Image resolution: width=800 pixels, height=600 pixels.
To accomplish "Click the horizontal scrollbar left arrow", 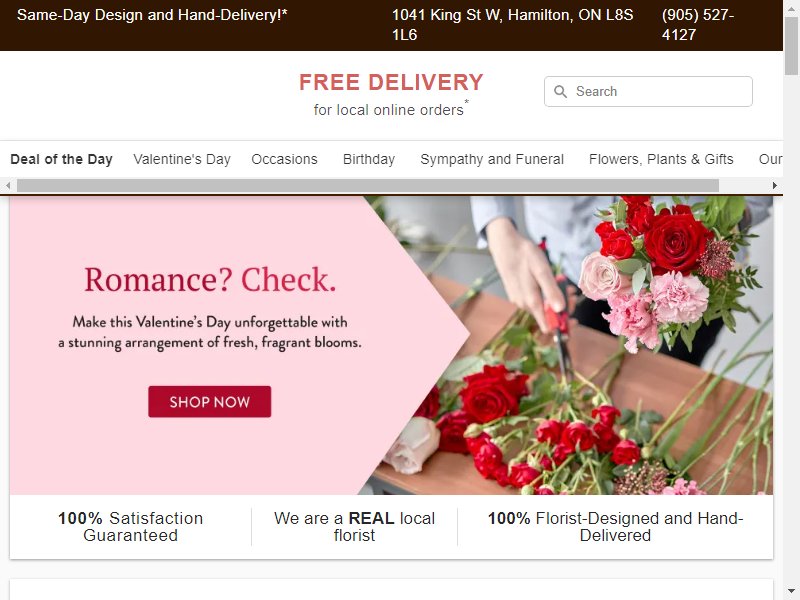I will click(x=8, y=186).
